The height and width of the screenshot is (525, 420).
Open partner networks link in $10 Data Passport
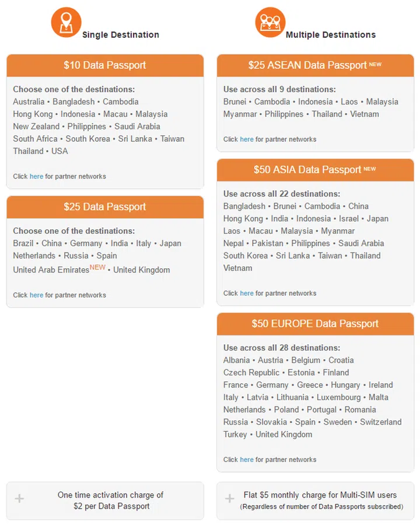37,176
